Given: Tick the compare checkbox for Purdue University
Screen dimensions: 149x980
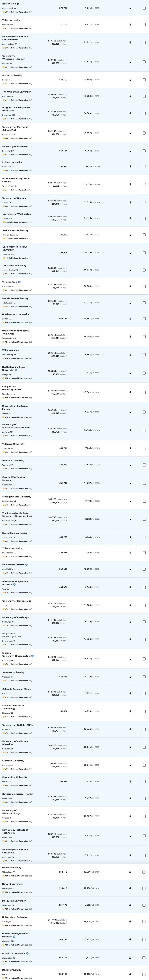Looking at the screenshot, I should tap(144, 185).
